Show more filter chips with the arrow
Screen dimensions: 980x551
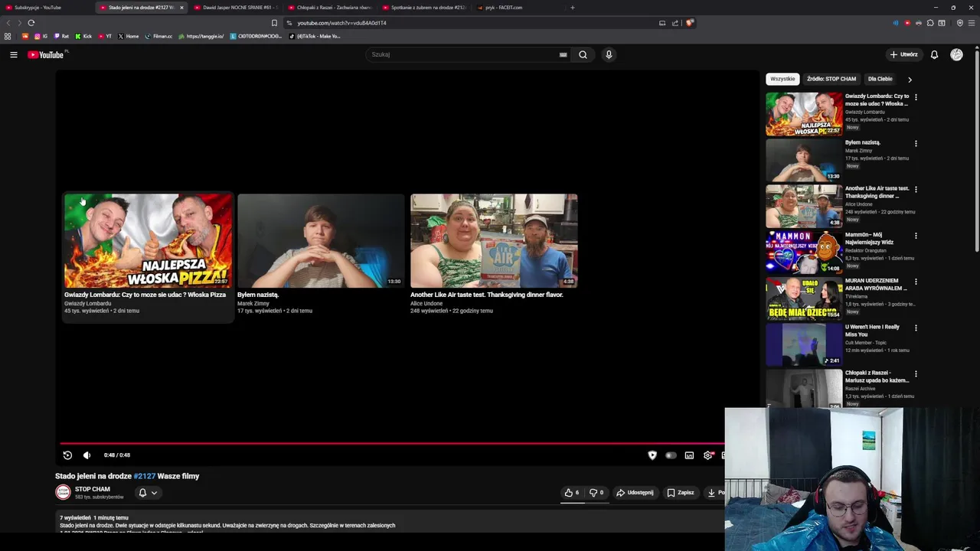[910, 80]
